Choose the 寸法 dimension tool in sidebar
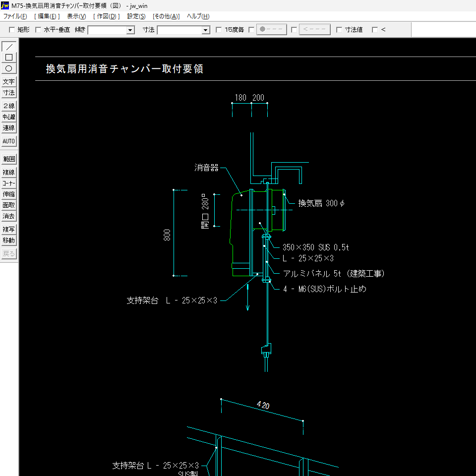This screenshot has height=476, width=476. click(9, 93)
